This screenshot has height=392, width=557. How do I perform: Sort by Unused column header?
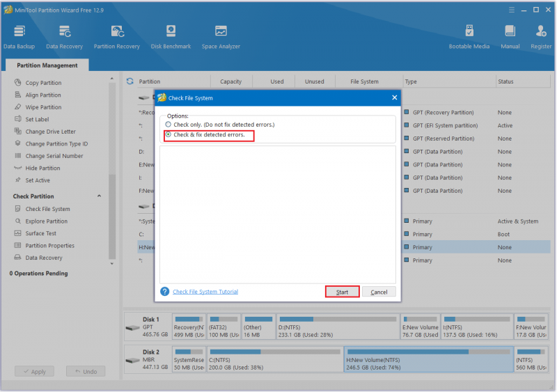pyautogui.click(x=315, y=81)
